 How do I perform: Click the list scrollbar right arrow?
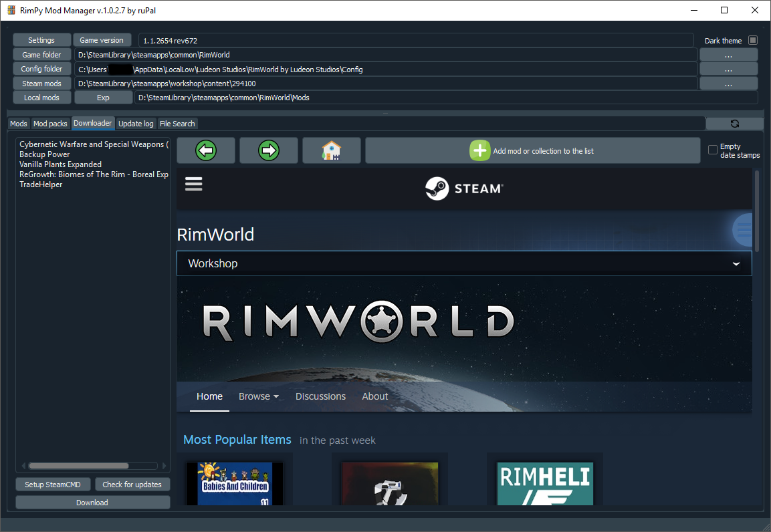[x=164, y=466]
